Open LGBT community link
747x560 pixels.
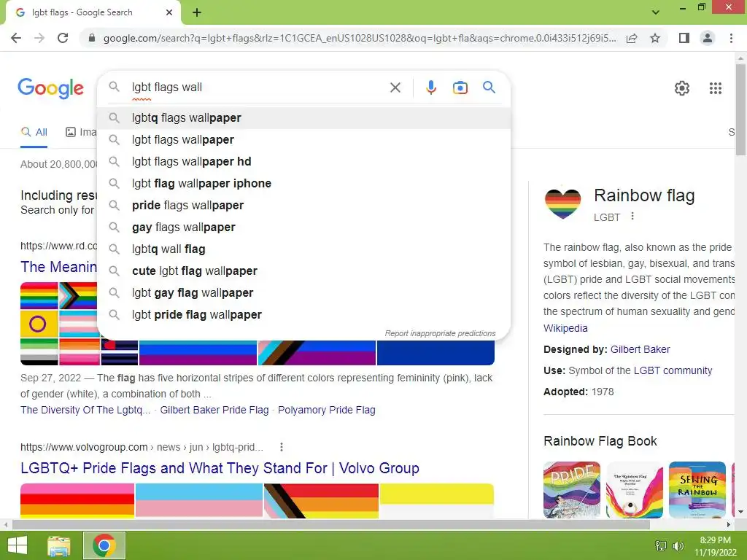[x=673, y=370]
